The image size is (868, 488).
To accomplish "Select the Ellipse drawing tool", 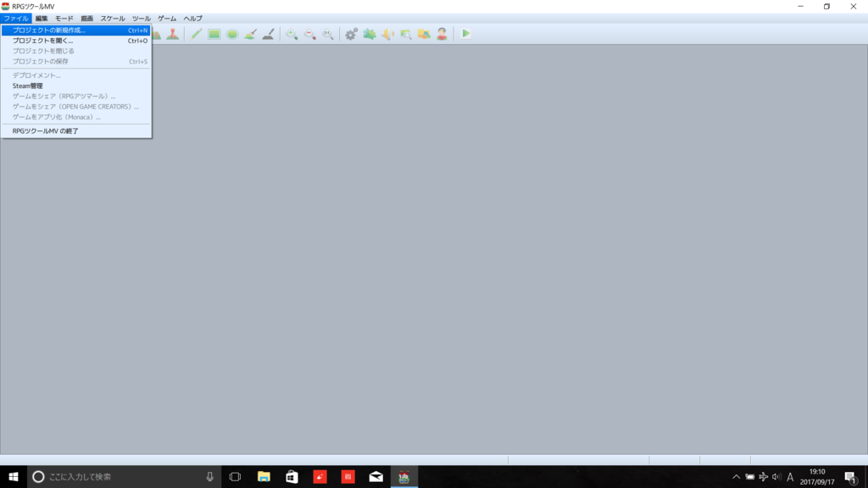I will pyautogui.click(x=232, y=34).
